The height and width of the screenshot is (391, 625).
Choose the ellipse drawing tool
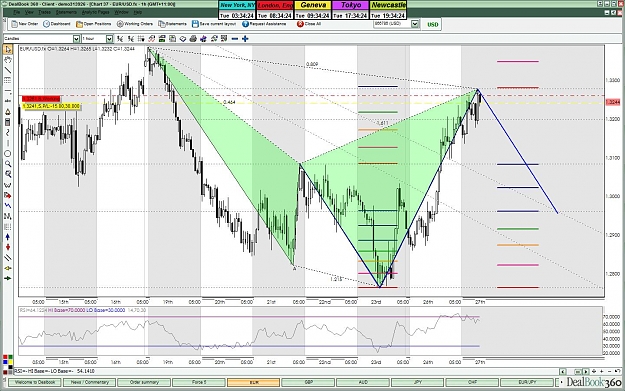8,153
